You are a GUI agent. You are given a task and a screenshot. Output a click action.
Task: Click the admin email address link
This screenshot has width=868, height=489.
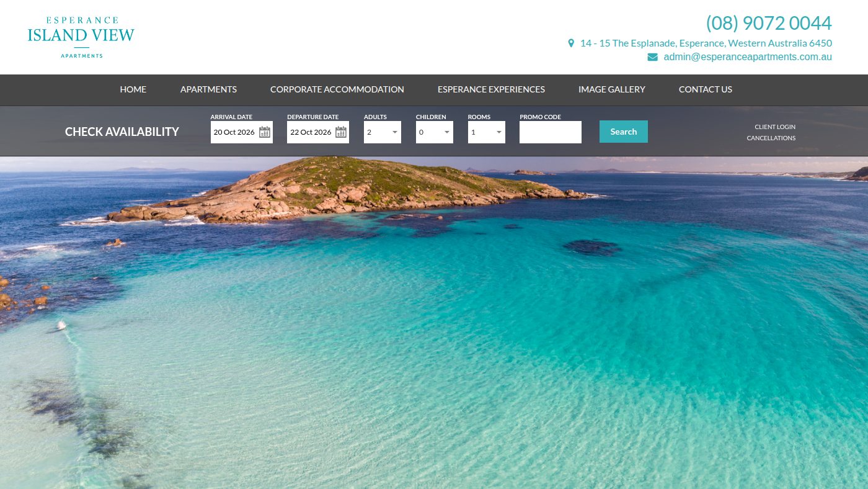click(x=748, y=57)
